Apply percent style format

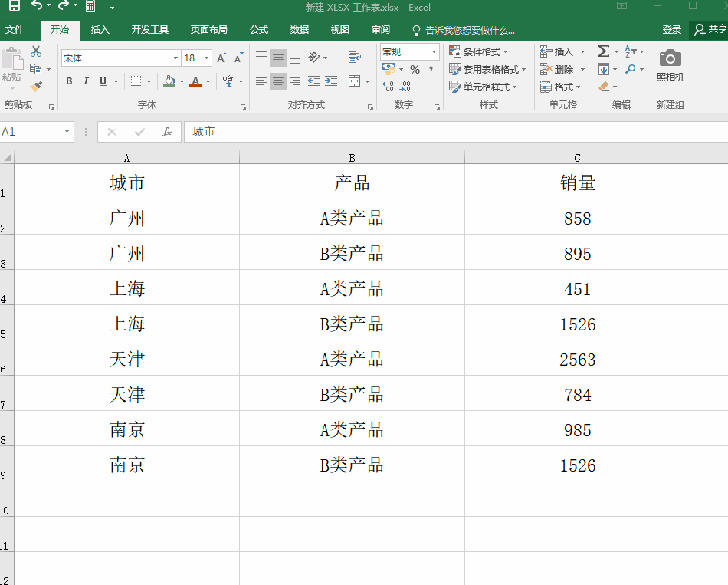click(415, 70)
